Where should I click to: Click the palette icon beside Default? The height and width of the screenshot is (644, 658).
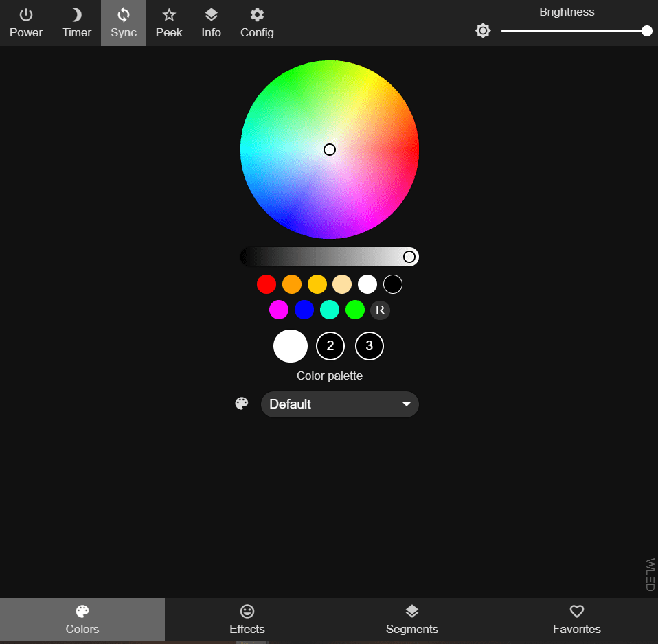coord(242,404)
